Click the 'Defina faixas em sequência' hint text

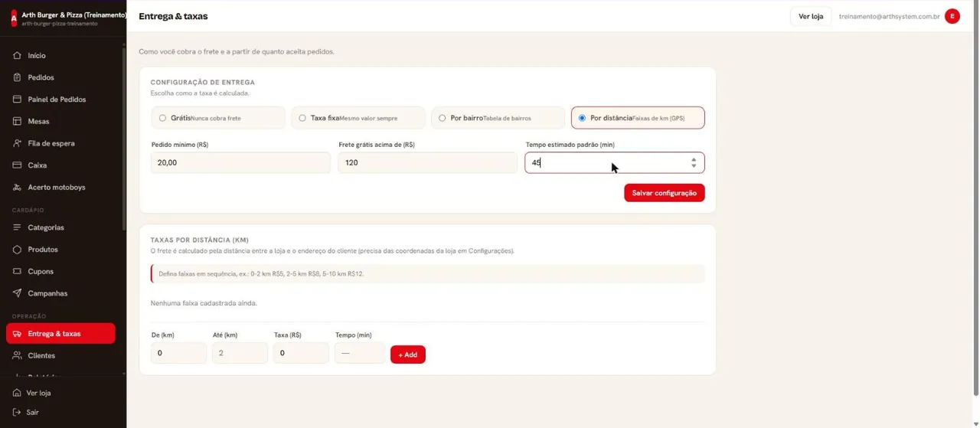pos(261,273)
